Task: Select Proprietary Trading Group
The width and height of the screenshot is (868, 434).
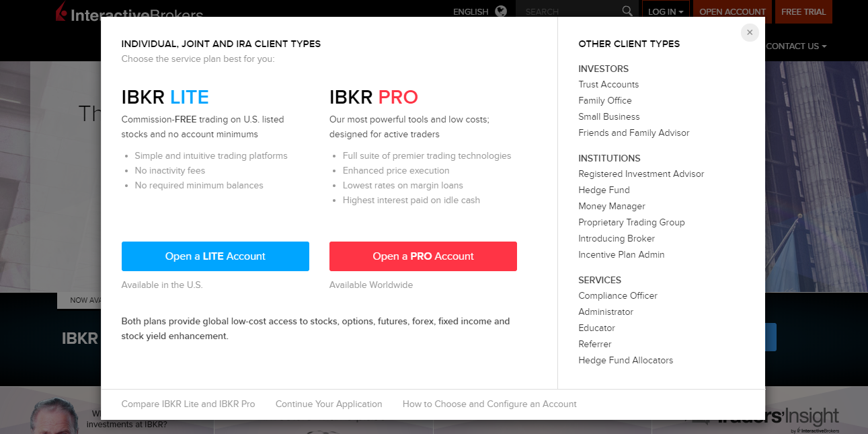Action: coord(631,222)
